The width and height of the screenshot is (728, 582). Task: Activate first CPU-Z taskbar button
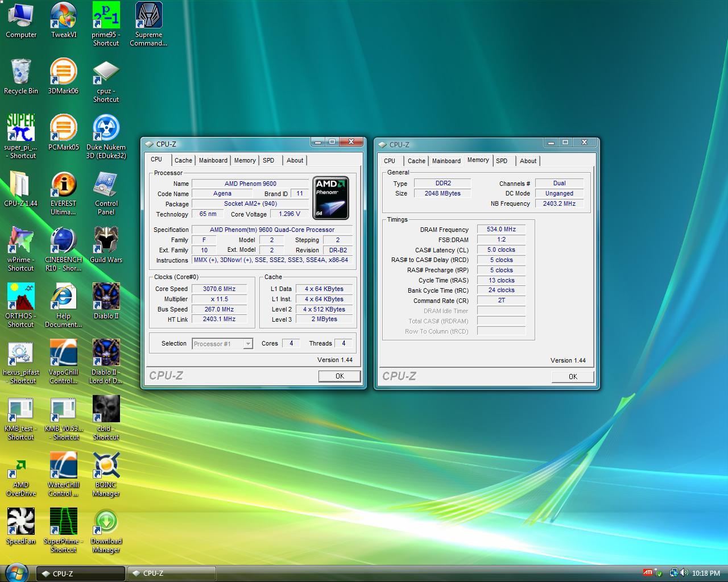pyautogui.click(x=81, y=573)
